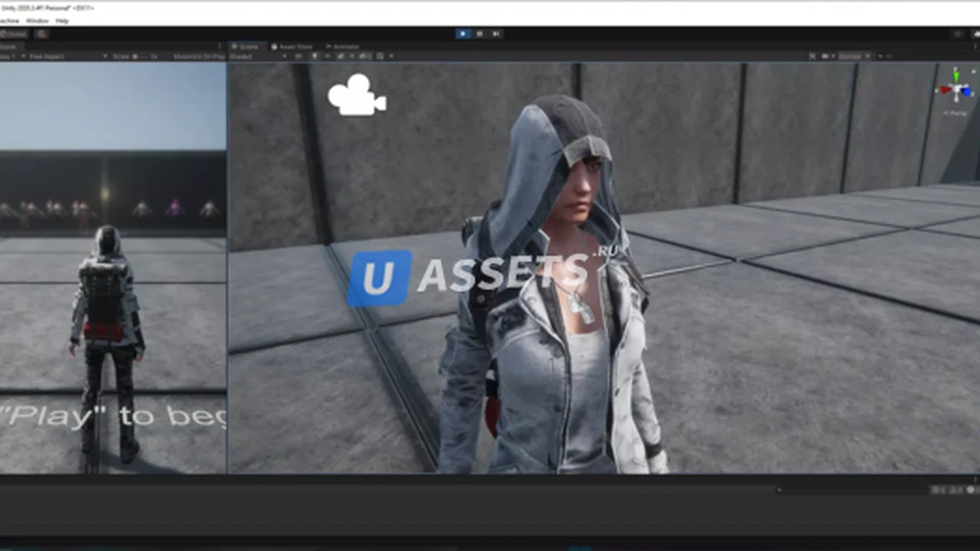Toggle Console info message count icon

[x=939, y=489]
